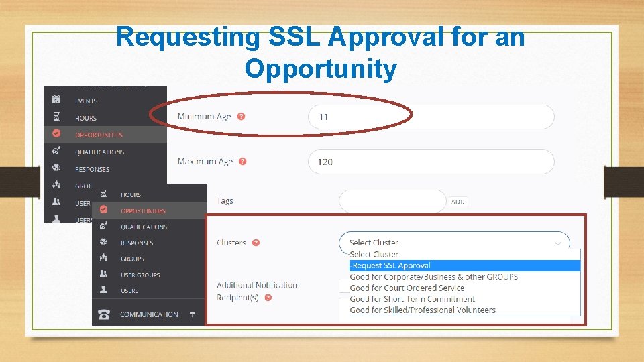The width and height of the screenshot is (644, 362).
Task: Click the help icon next to Clusters
Action: click(256, 243)
